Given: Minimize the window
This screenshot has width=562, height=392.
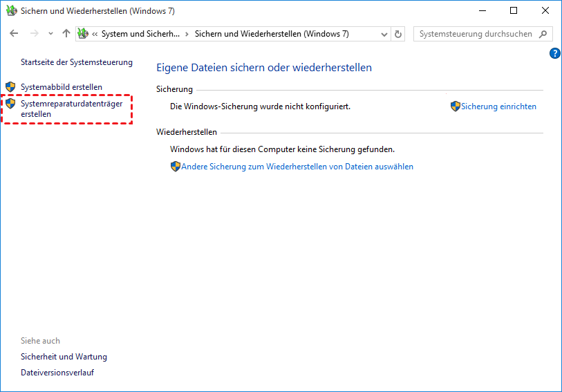Looking at the screenshot, I should click(483, 11).
